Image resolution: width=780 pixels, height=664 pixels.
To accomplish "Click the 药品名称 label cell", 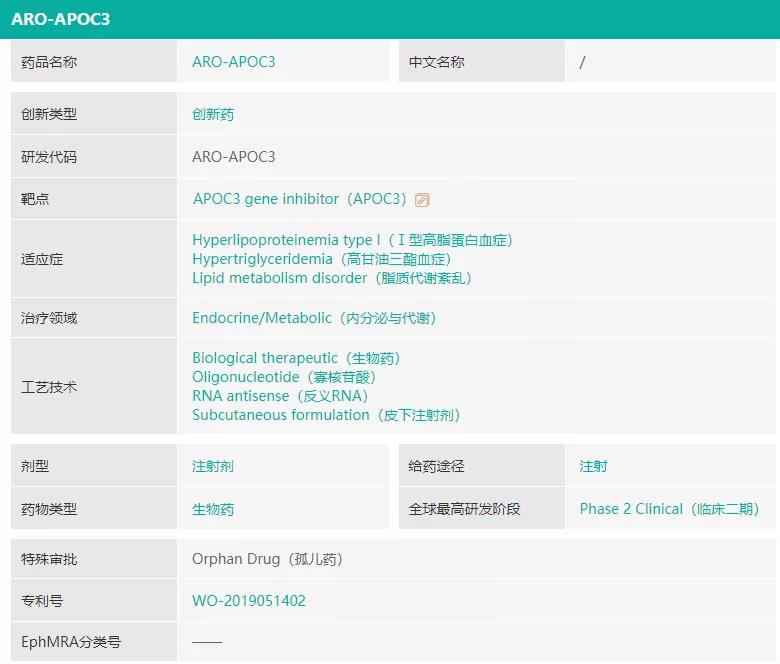I will tap(94, 62).
